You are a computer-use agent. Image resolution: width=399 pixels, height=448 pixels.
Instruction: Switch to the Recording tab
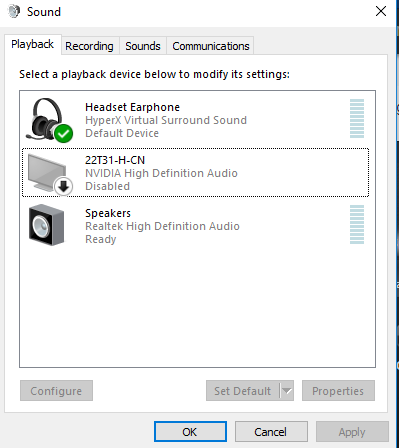point(89,46)
